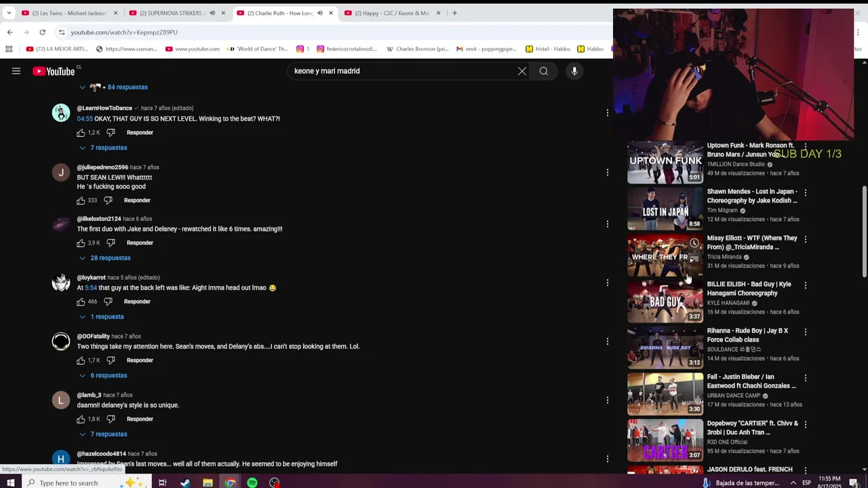Screen dimensions: 868x488
Task: Open Dopebwoy CARTIER video thumbnail
Action: click(x=665, y=441)
